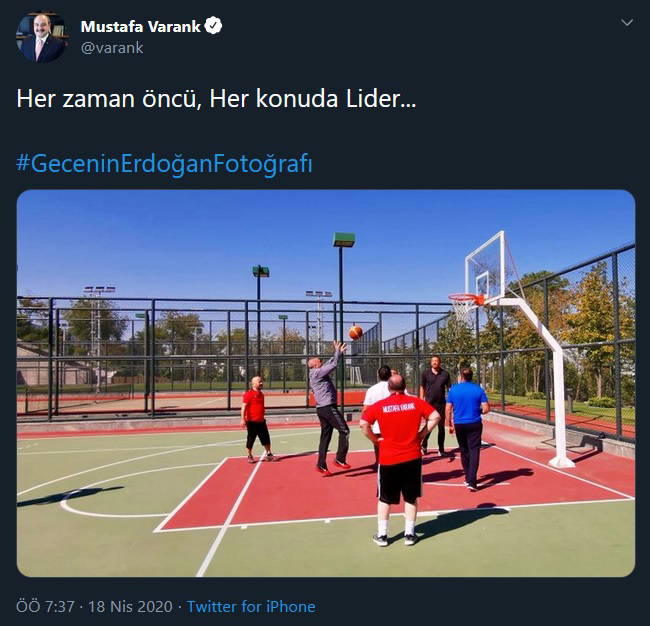Viewport: 650px width, 626px height.
Task: Open the tweet timestamp ÖÖ 7:37
Action: point(45,607)
